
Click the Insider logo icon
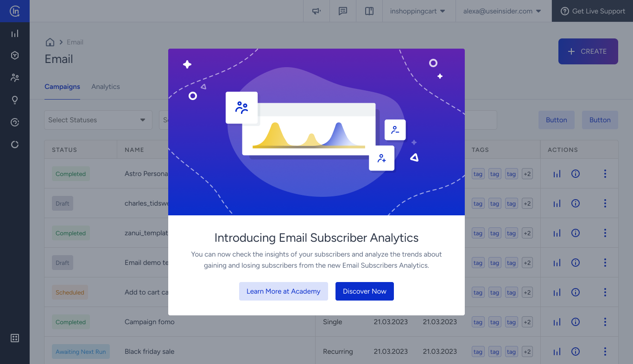(x=15, y=11)
